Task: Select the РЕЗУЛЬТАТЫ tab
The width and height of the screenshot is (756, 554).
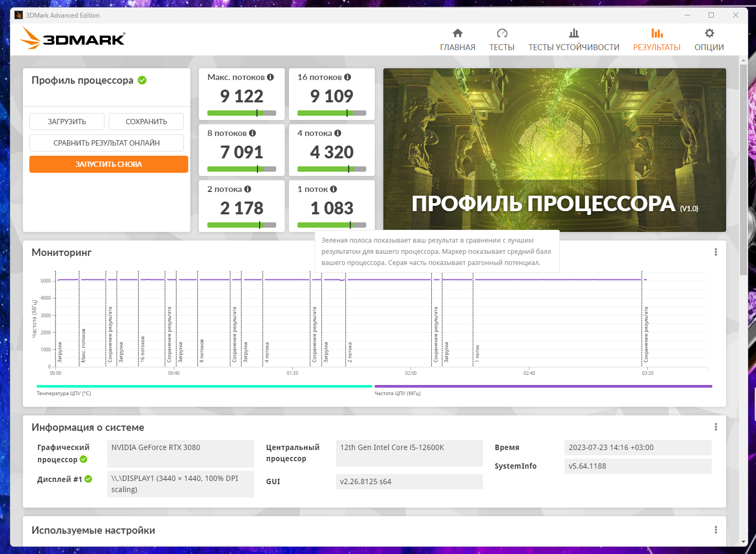Action: 657,40
